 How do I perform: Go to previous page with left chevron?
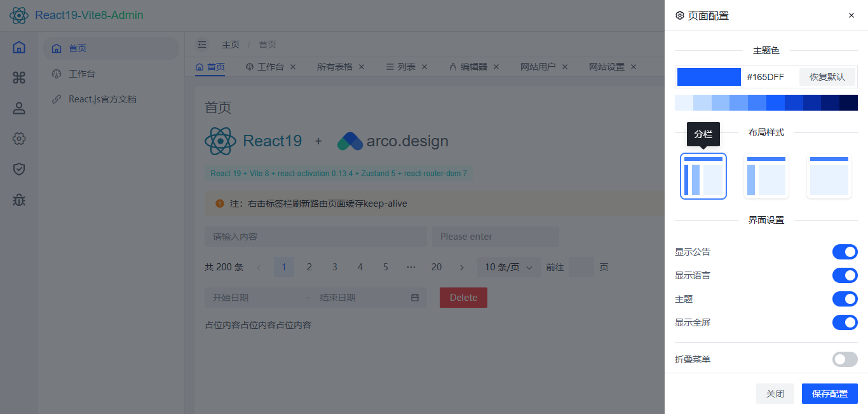coord(259,267)
